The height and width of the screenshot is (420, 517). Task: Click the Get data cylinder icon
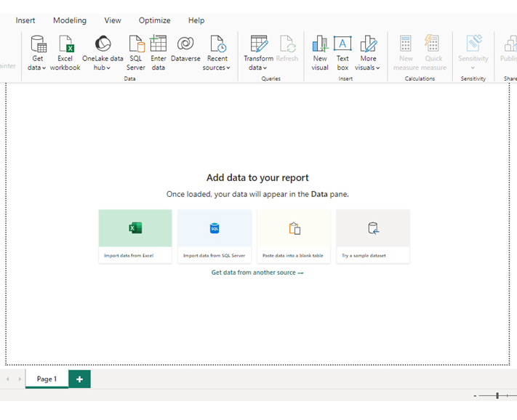pos(39,44)
